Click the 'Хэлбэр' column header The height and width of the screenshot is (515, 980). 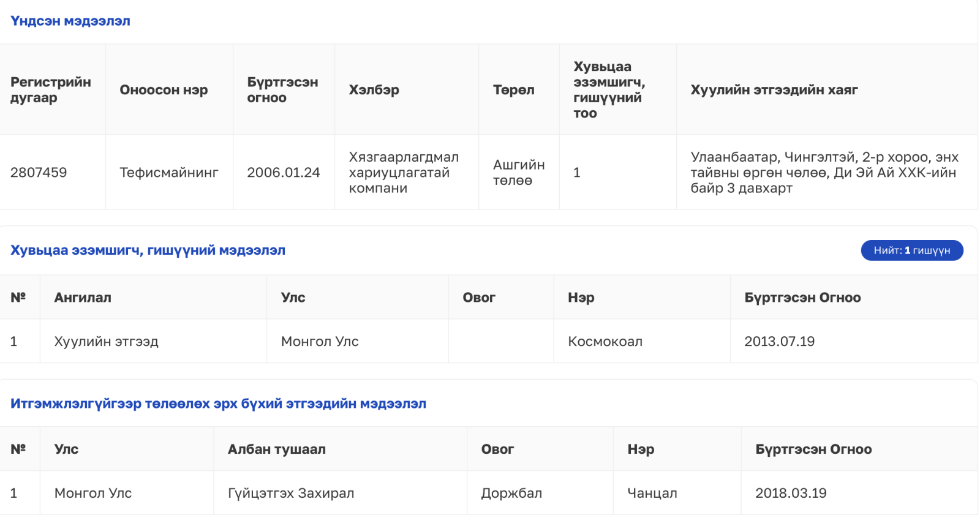[x=374, y=90]
